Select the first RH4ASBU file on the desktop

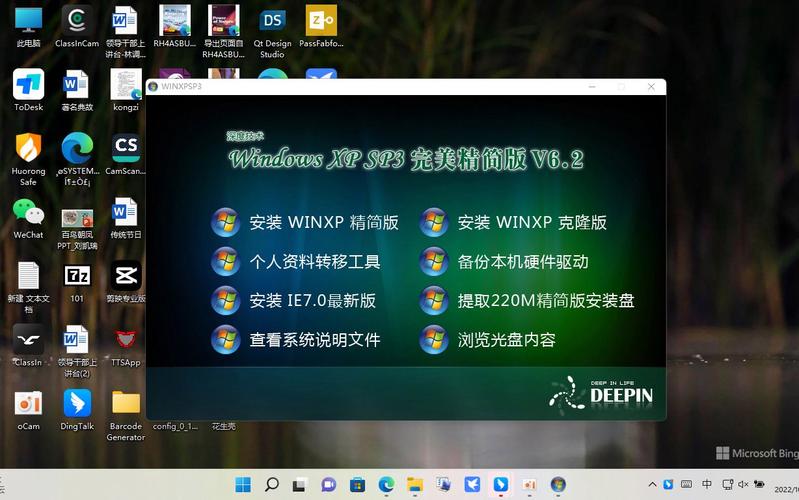pos(174,27)
